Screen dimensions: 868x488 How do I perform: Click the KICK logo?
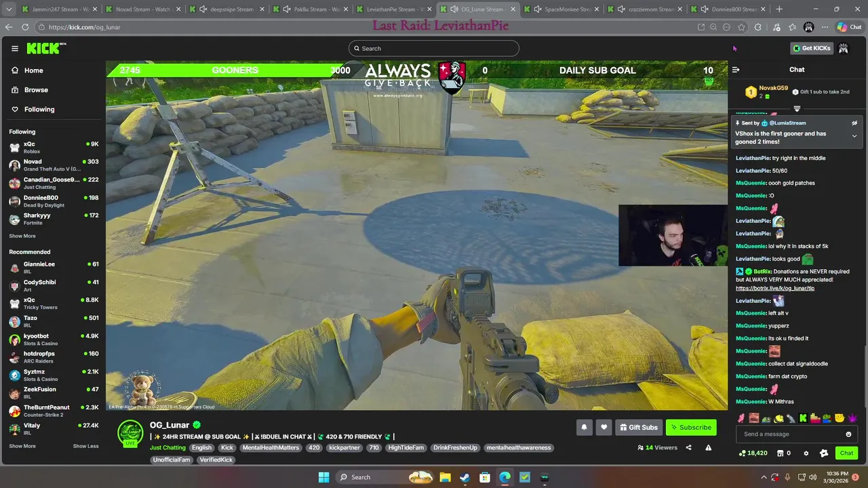coord(45,48)
